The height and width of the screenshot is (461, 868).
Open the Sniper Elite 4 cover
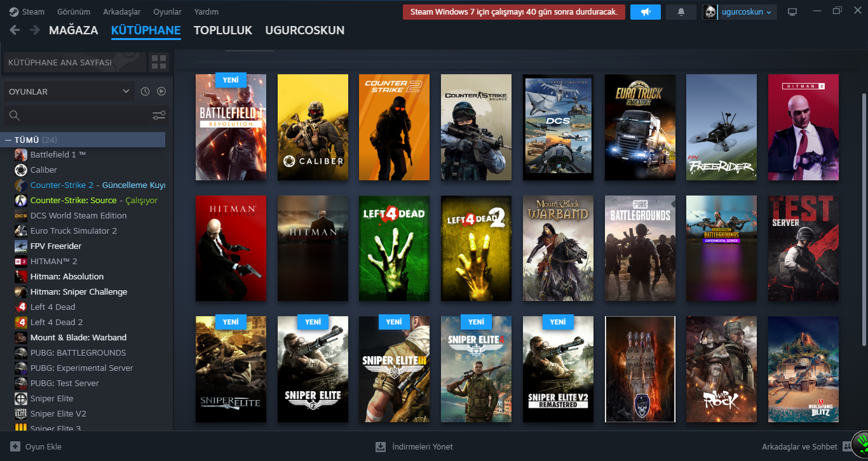tap(476, 369)
